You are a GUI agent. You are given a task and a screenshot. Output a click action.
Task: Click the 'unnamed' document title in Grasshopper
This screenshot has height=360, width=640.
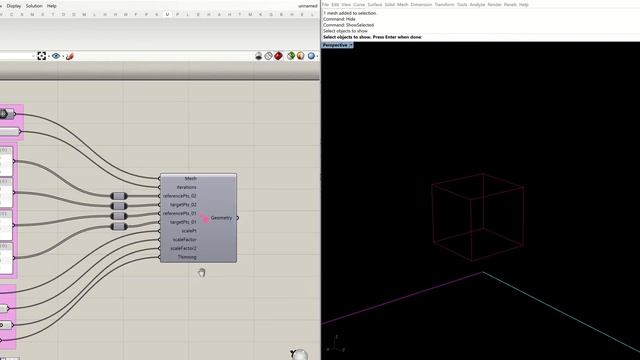coord(308,6)
